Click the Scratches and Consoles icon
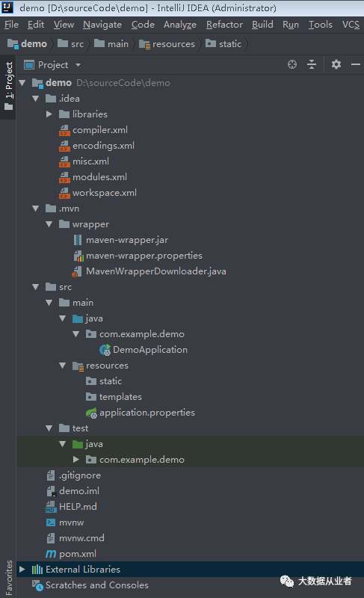The width and height of the screenshot is (364, 598). coord(37,585)
